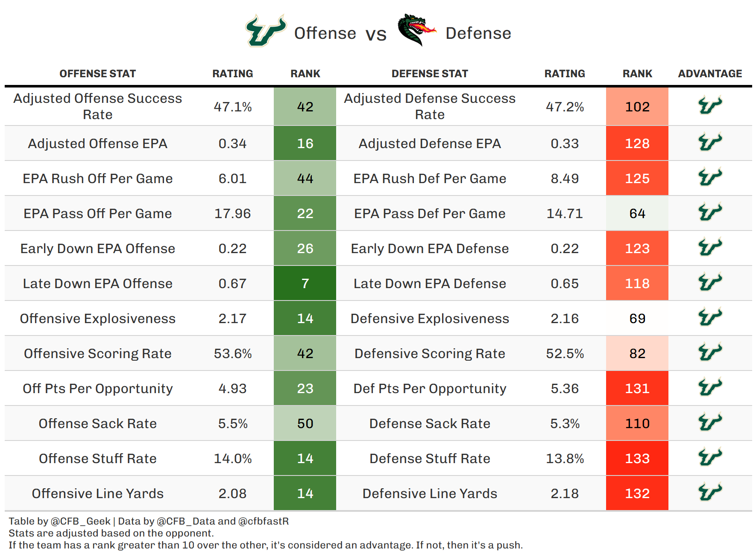Select the advantage icon for Late Down EPA Offense
Screen dimensions: 756x560
point(709,283)
